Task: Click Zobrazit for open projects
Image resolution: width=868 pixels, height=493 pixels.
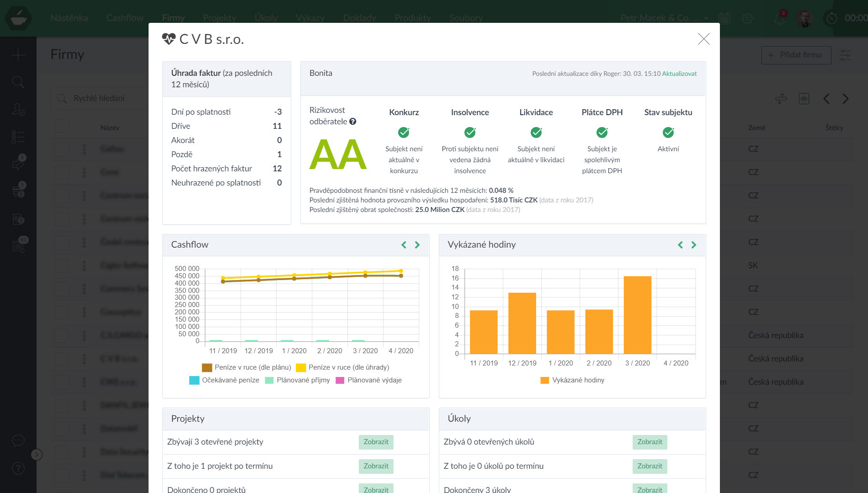Action: pyautogui.click(x=376, y=442)
